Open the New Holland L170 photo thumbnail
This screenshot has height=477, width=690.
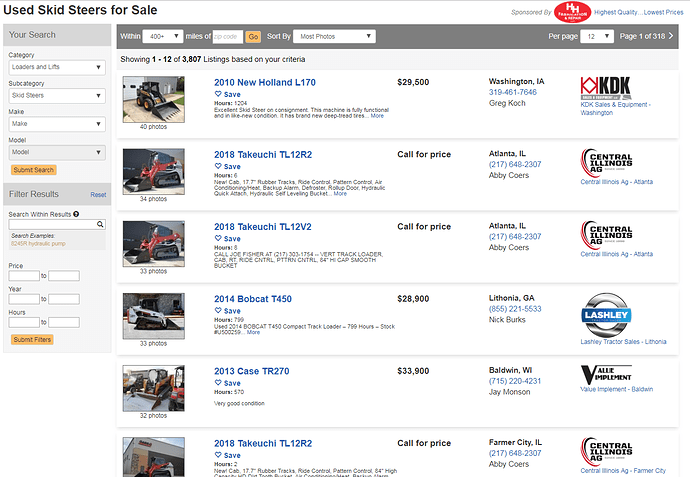pyautogui.click(x=154, y=99)
